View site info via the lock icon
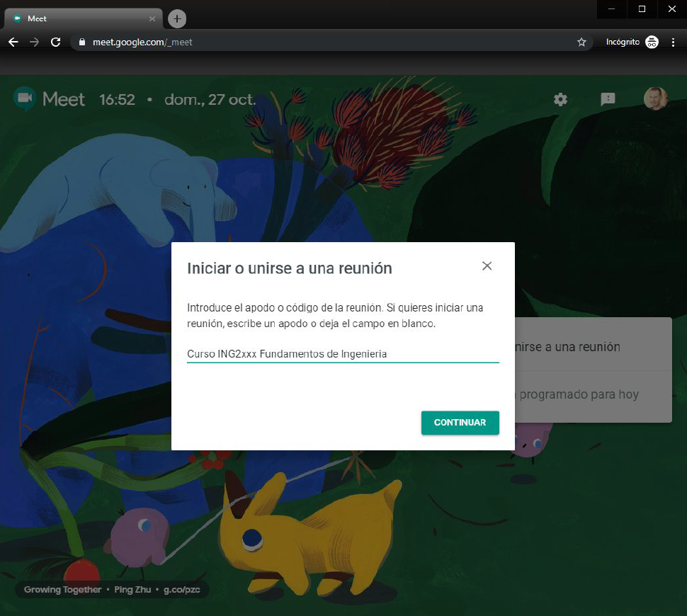 click(x=82, y=42)
